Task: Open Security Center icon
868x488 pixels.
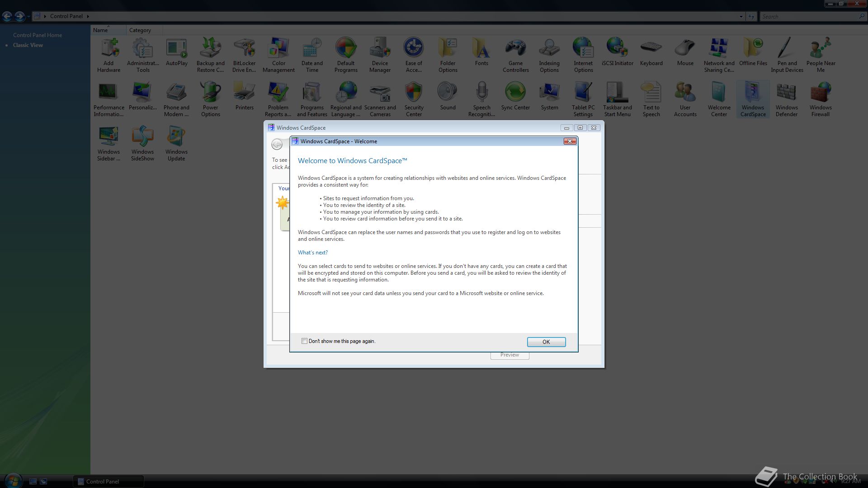Action: point(414,99)
